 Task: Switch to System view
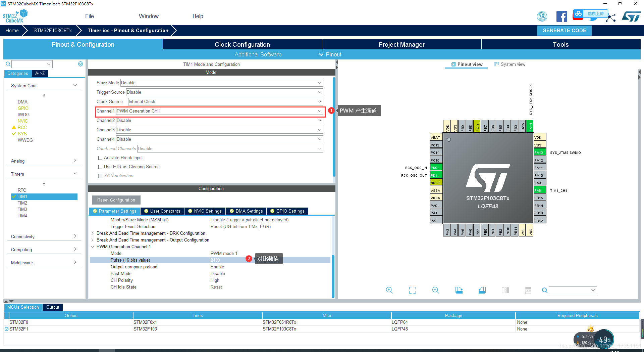coord(510,64)
